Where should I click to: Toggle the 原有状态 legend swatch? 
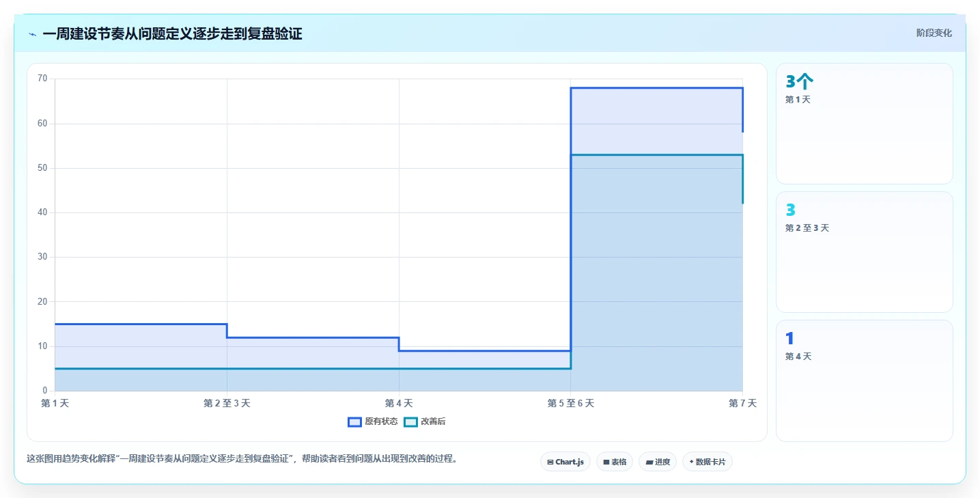click(354, 422)
